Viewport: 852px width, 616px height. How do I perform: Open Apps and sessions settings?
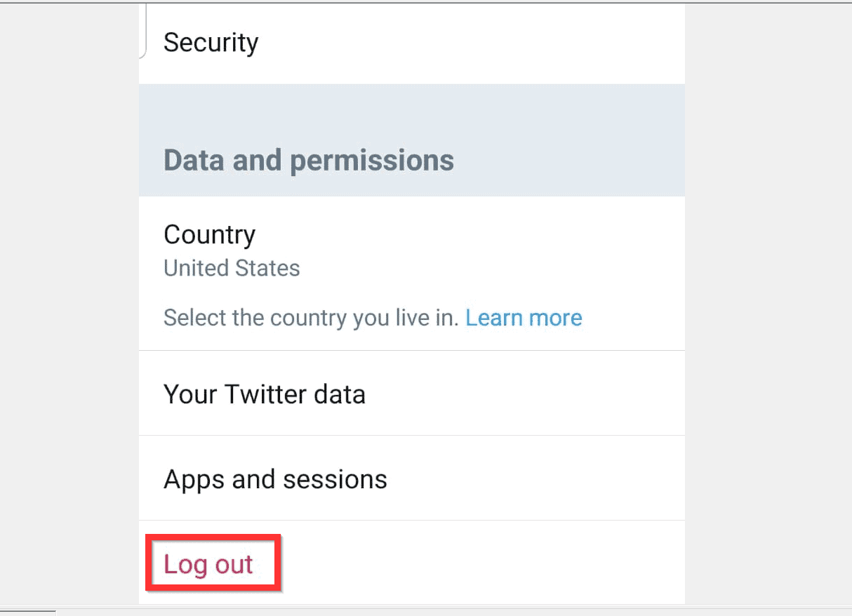275,479
